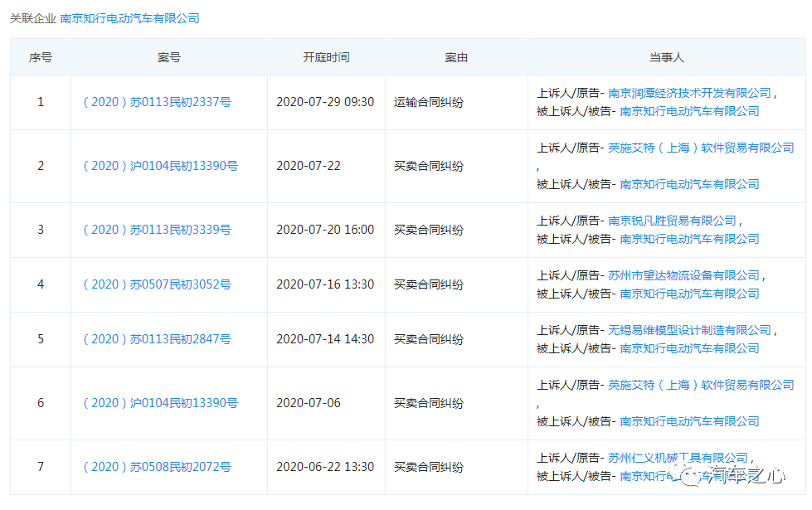Click the 序号 column header
The width and height of the screenshot is (812, 510).
tap(41, 57)
